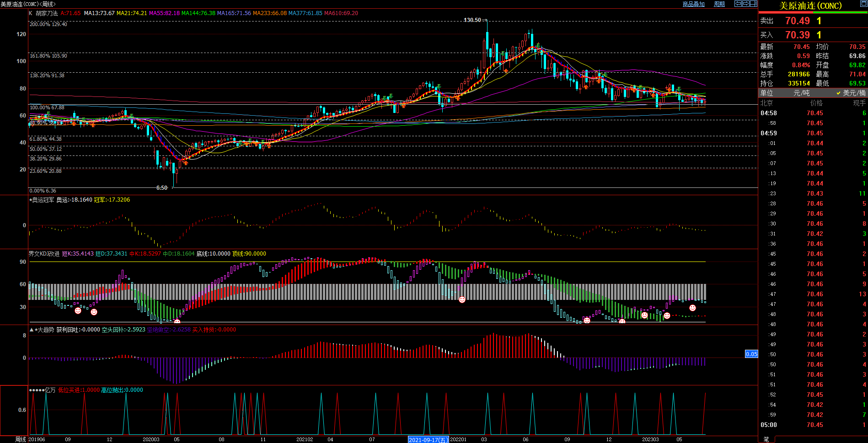Click the 美原油连(CONC) title in quote panel

pos(810,5)
